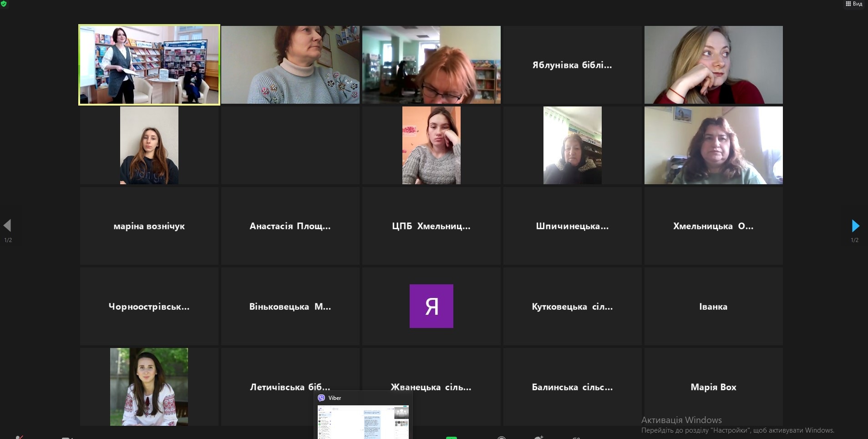
Task: Select the Яблунівка біблі... participant tile
Action: [572, 65]
